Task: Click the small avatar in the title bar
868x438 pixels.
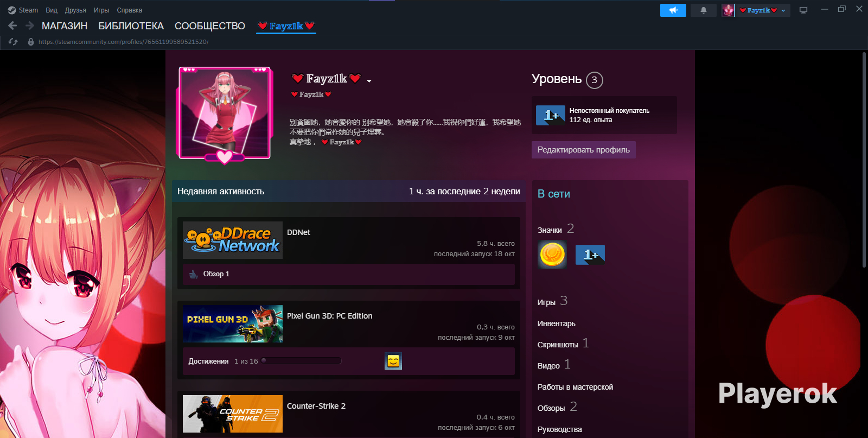Action: click(728, 10)
